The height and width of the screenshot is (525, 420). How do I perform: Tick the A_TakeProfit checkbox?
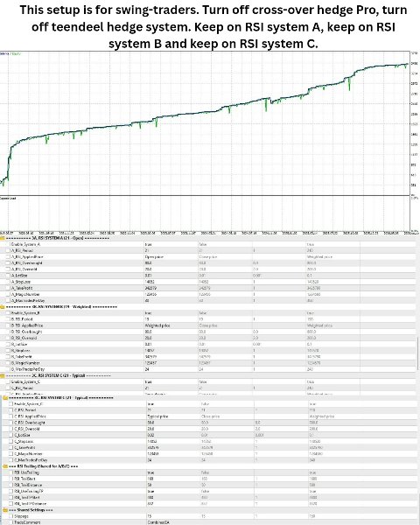(8, 288)
